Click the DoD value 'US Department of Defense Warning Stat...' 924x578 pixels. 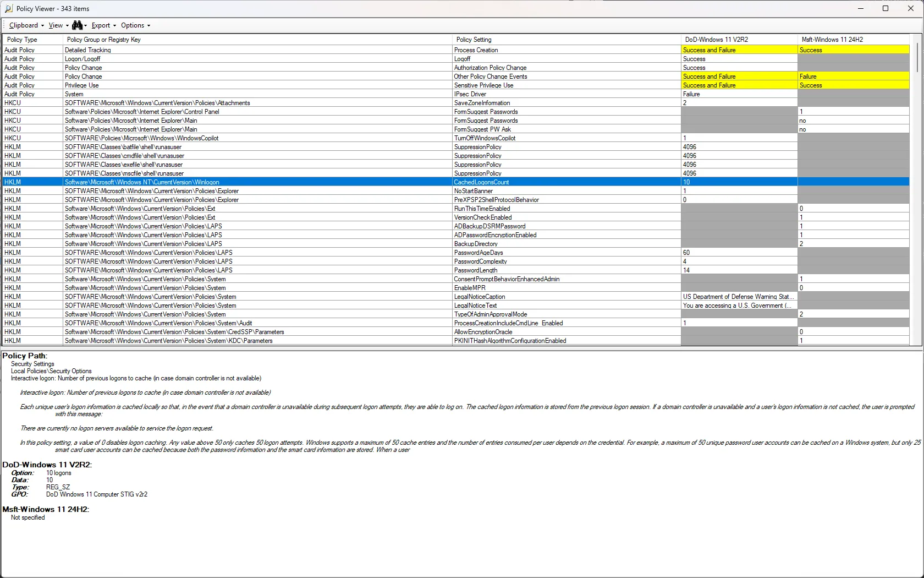(x=738, y=297)
